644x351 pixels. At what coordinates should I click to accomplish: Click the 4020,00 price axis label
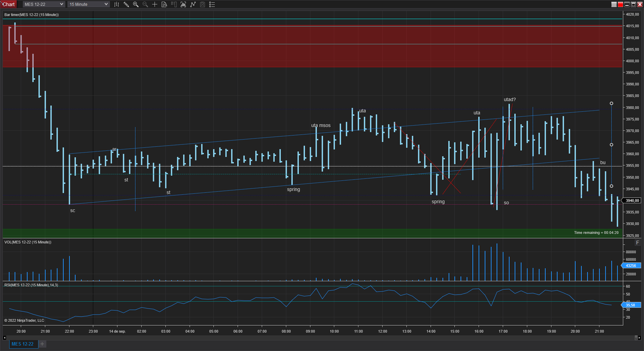point(632,14)
